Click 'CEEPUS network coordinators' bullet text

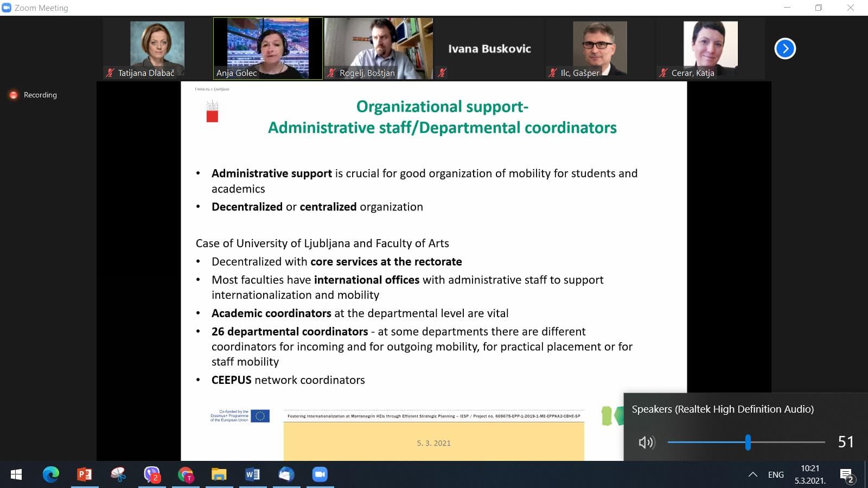pos(288,380)
